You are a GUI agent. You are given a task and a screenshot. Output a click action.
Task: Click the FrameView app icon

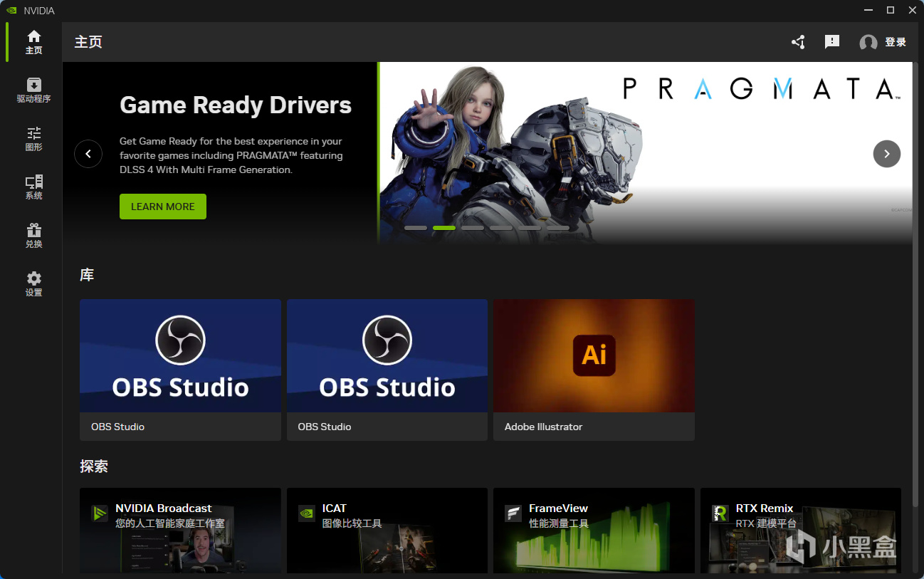coord(513,513)
